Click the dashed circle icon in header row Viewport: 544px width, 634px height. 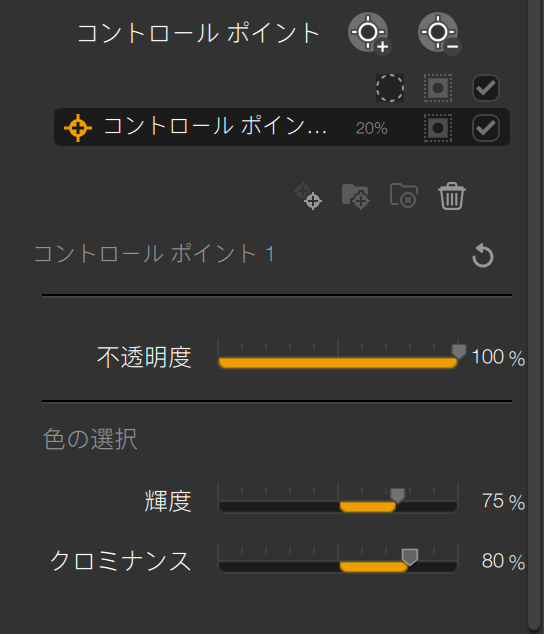click(390, 88)
